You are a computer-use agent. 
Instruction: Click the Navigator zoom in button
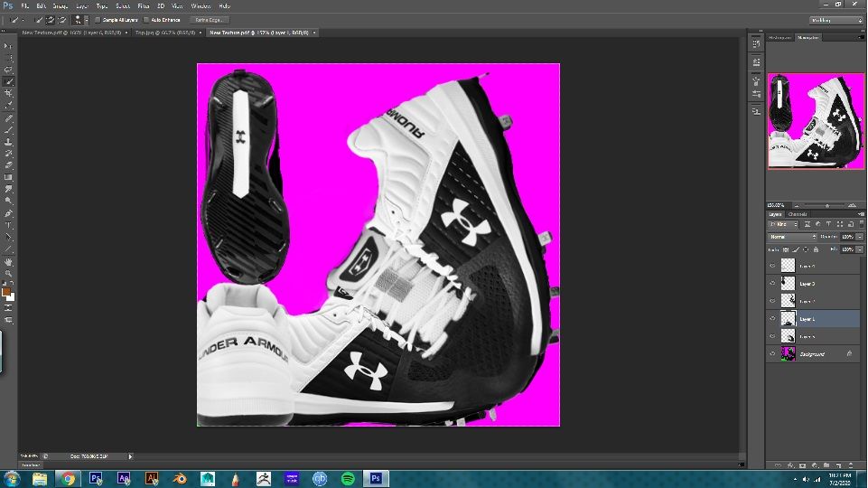pyautogui.click(x=852, y=205)
